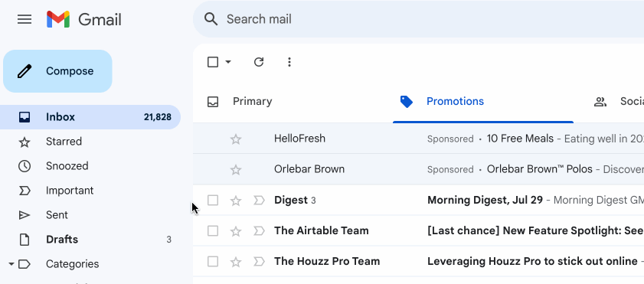644x284 pixels.
Task: Collapse the Categories section arrow
Action: [11, 264]
